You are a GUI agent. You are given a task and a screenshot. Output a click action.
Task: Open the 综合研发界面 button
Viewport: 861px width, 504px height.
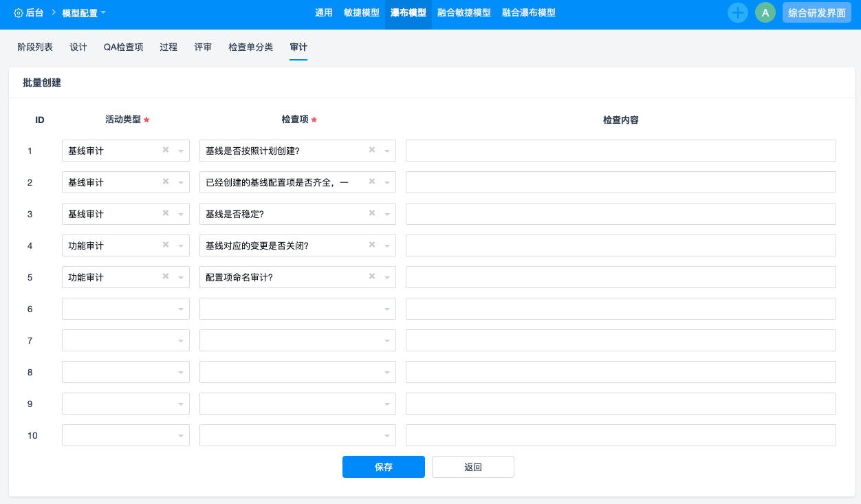coord(816,12)
